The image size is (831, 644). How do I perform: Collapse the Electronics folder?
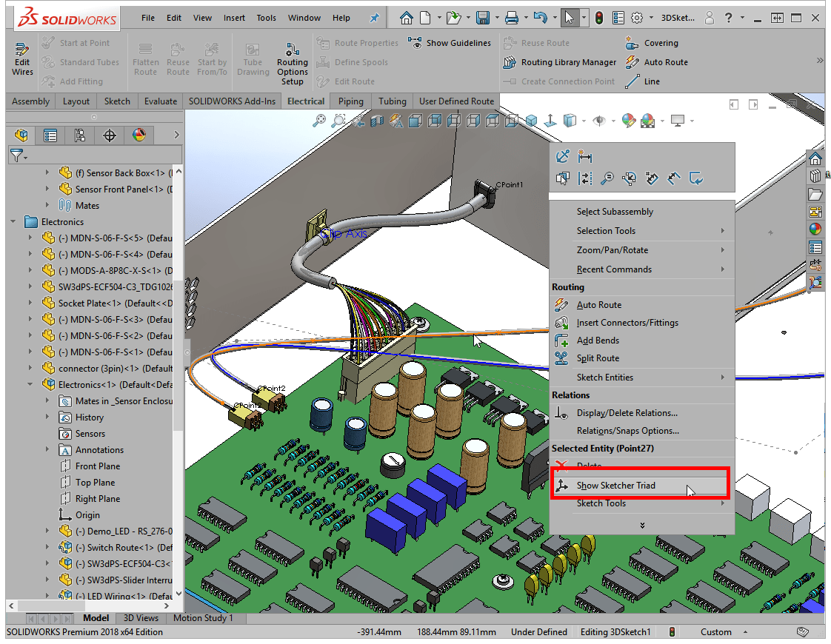pos(13,221)
